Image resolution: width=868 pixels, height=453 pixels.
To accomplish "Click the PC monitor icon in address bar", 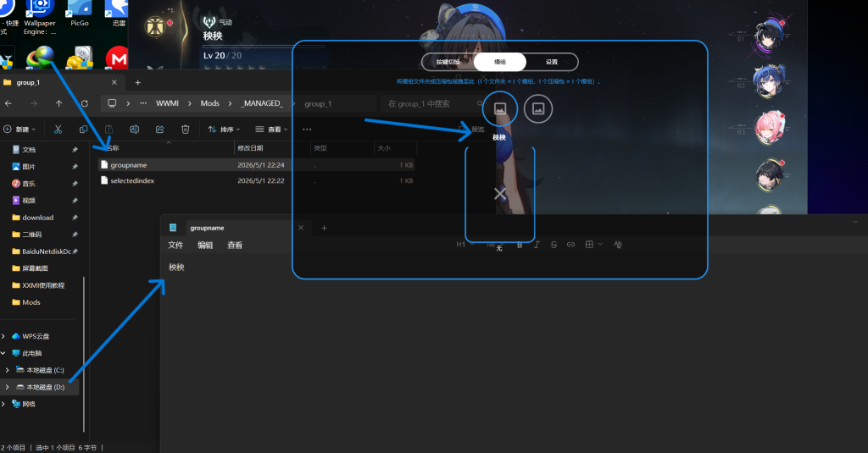I will 112,103.
